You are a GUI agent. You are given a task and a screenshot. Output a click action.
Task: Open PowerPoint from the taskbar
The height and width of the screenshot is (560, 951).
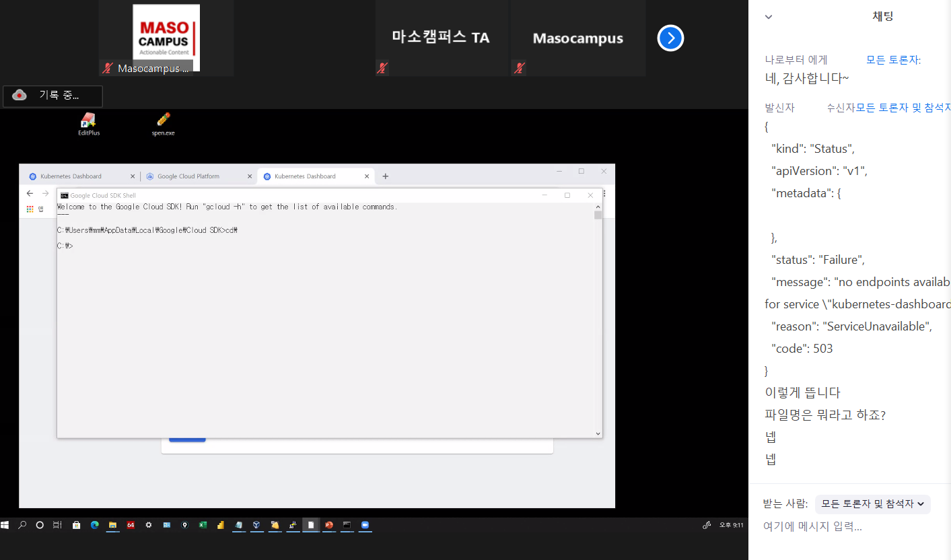tap(329, 525)
